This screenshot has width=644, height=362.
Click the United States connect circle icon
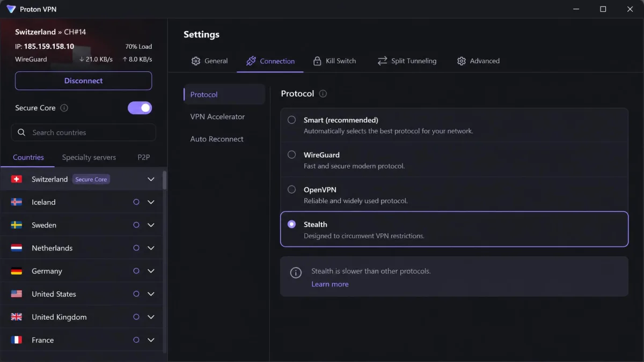tap(136, 294)
